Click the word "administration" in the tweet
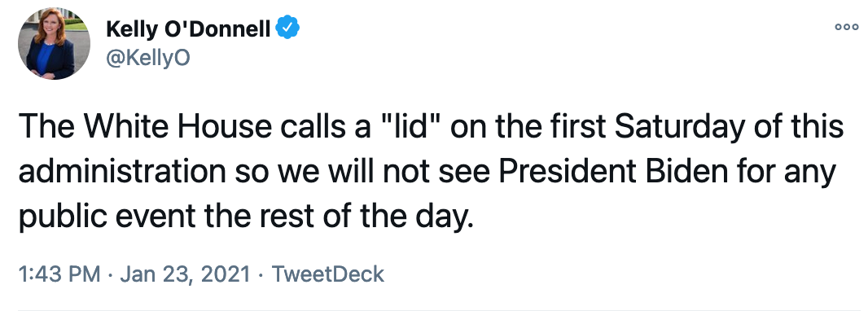868x311 pixels. click(122, 172)
